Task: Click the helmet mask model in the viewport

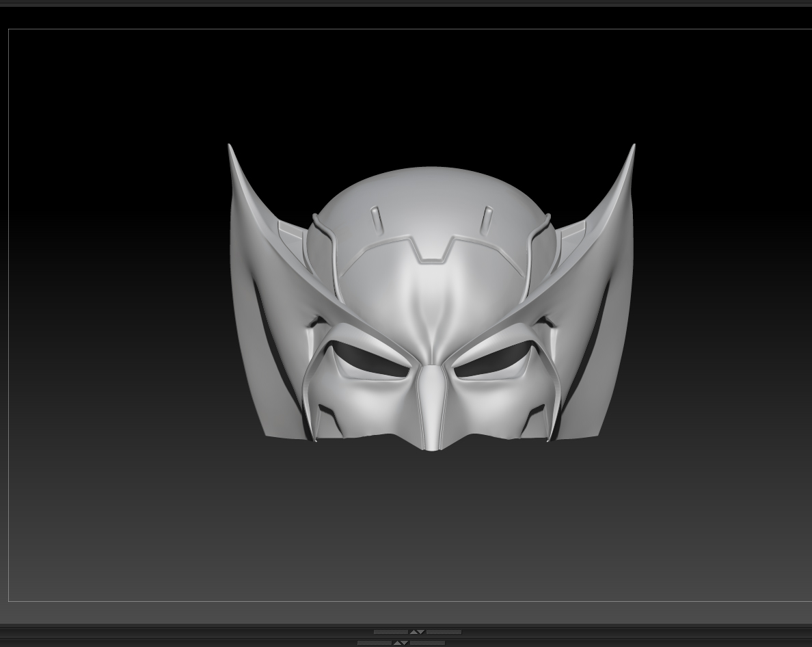Action: pos(431,297)
